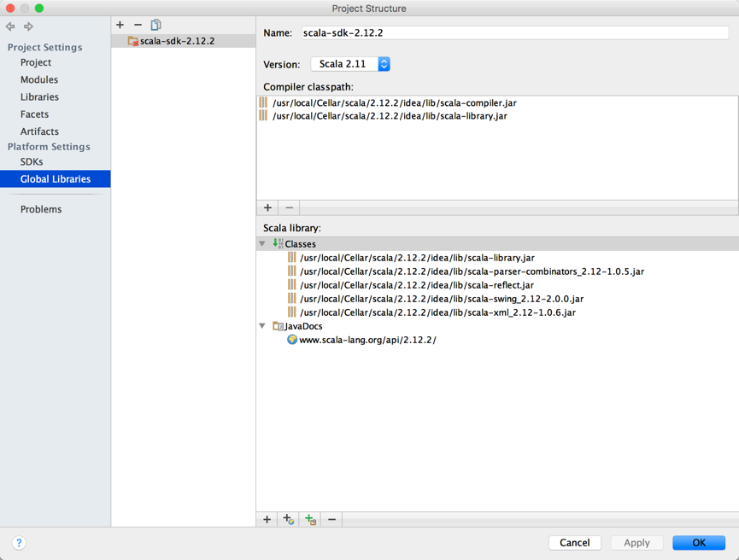This screenshot has height=560, width=739.
Task: Open the SDKs platform settings
Action: [x=32, y=162]
